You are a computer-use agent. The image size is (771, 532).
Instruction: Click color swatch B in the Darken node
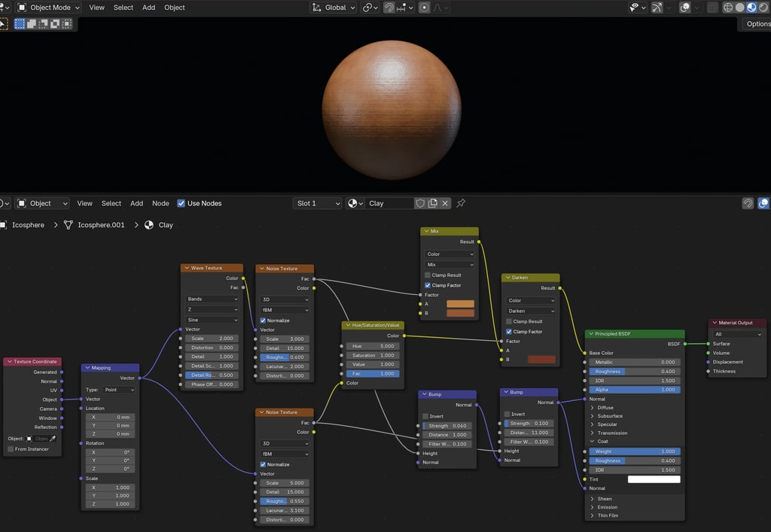541,360
